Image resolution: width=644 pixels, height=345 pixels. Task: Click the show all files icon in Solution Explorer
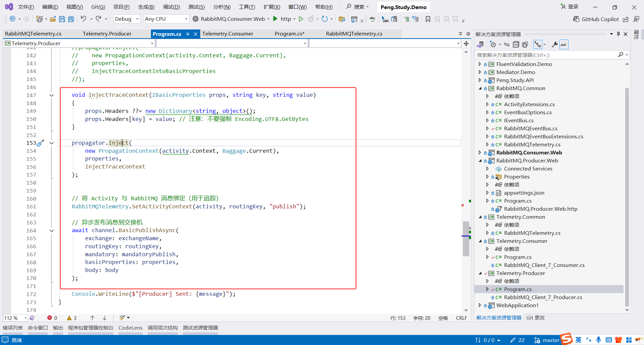click(525, 45)
